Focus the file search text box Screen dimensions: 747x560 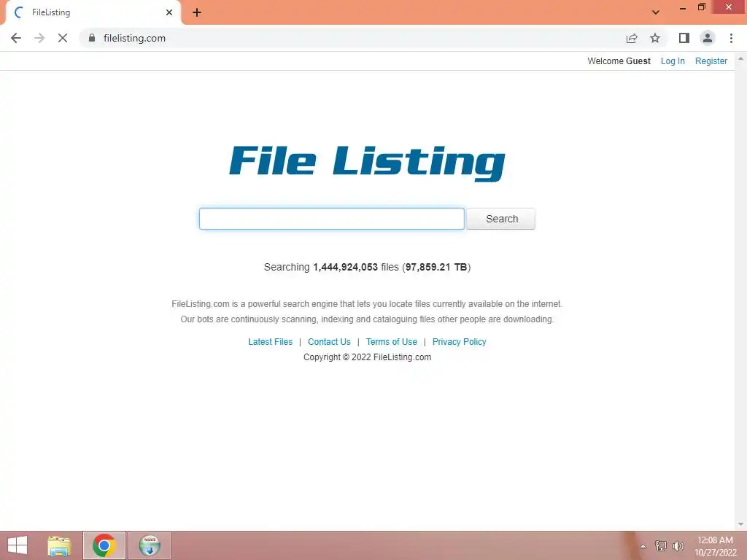pos(332,219)
